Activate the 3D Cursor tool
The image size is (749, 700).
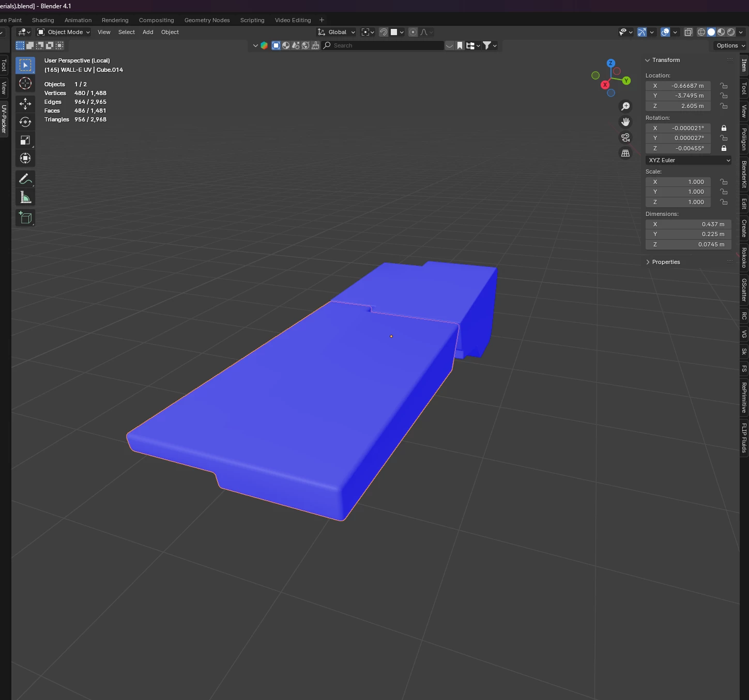pyautogui.click(x=25, y=84)
